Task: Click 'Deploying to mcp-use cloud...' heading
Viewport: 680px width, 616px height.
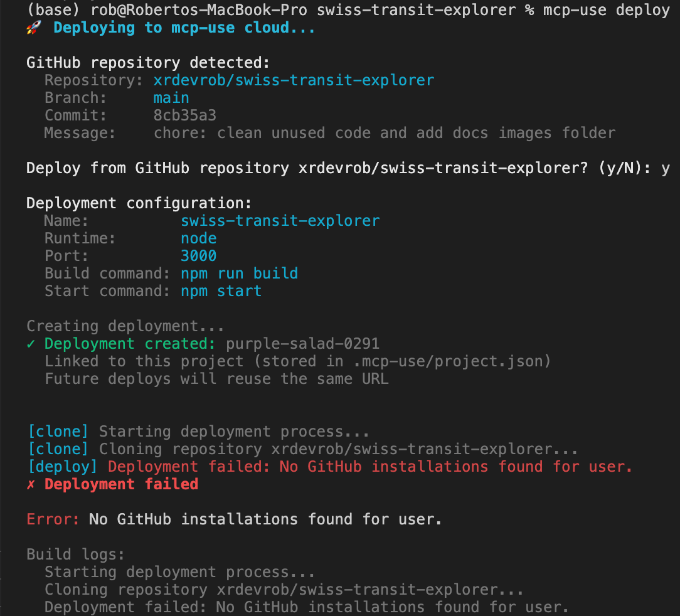Action: click(x=184, y=28)
